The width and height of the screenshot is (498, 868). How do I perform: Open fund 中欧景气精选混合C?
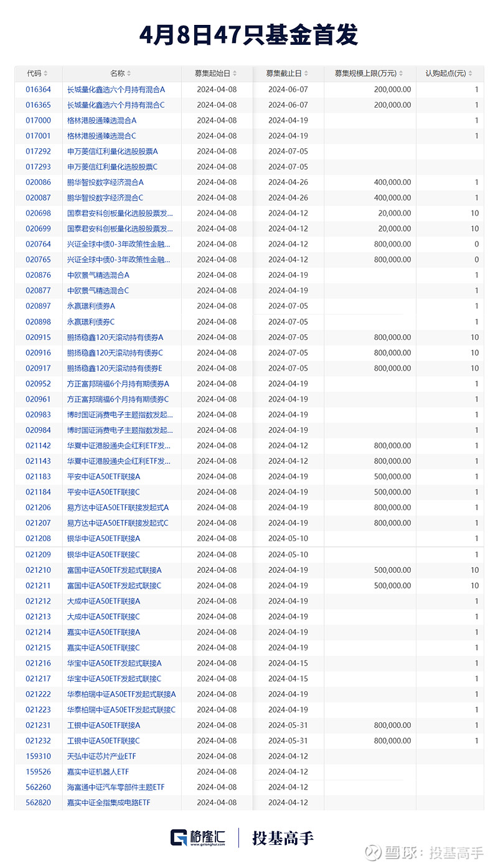[x=98, y=291]
